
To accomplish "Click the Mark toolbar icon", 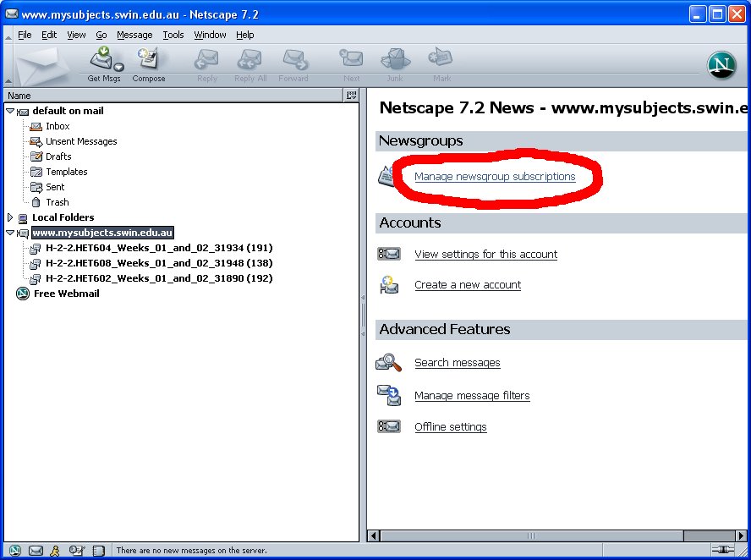I will point(441,58).
